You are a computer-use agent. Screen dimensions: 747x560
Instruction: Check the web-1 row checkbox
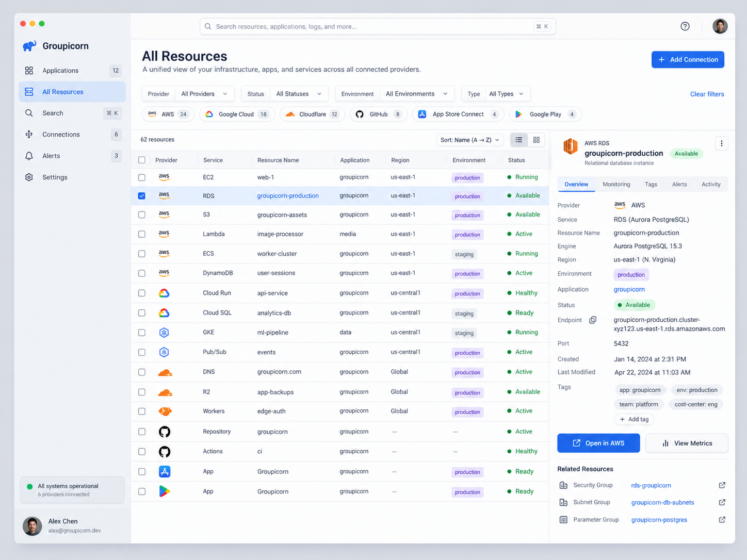point(142,177)
